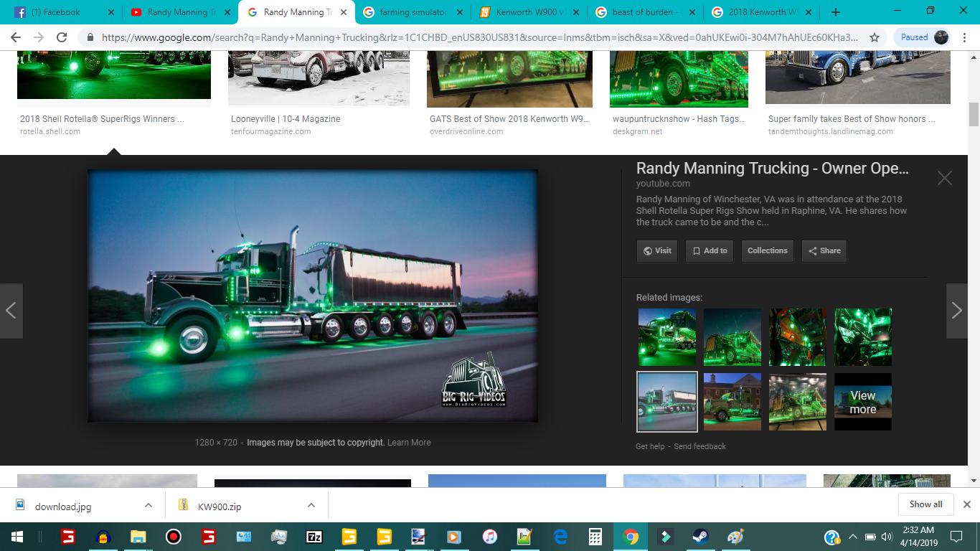Show hidden system tray icons
The image size is (980, 551).
coord(852,537)
